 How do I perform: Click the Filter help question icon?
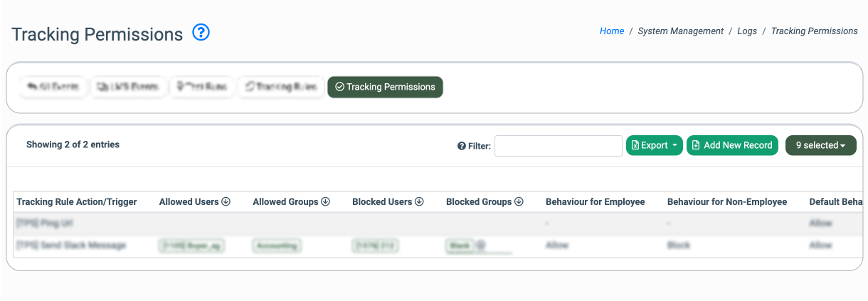tap(461, 146)
